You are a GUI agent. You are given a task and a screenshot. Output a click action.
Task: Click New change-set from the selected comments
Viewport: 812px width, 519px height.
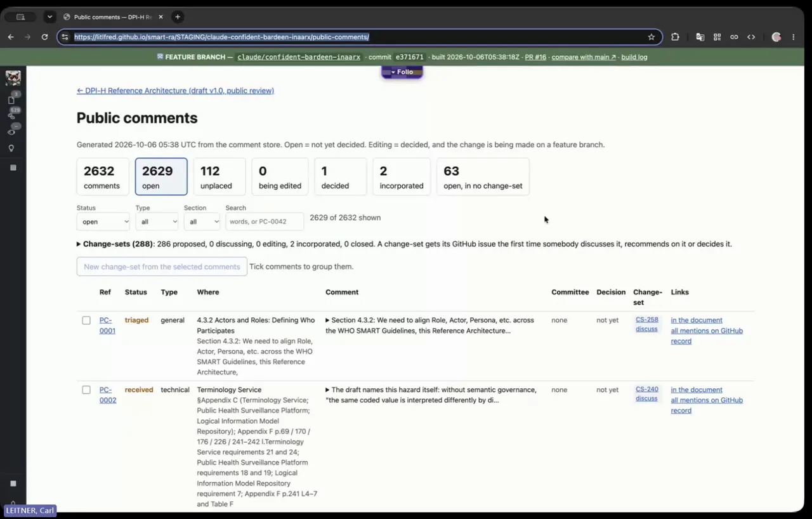(162, 266)
